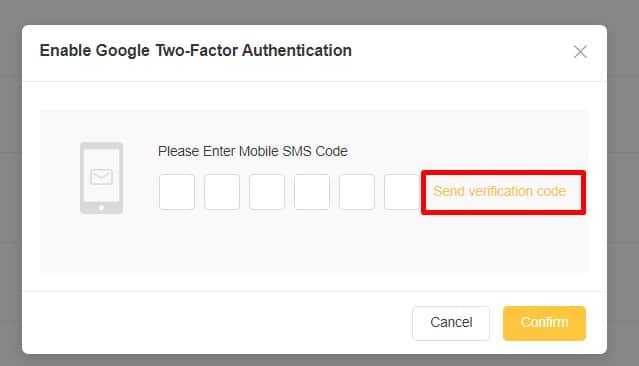639x366 pixels.
Task: Focus the first SMS code digit box
Action: click(x=177, y=192)
